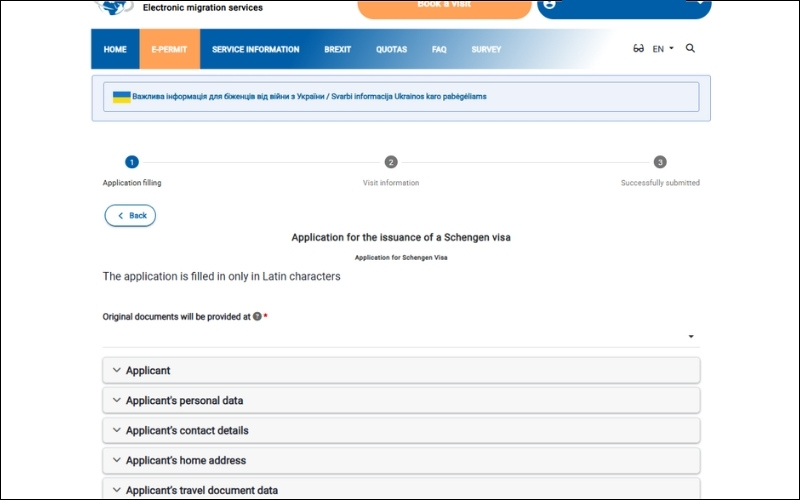Click the Ukrainian flag icon in banner
The image size is (800, 500).
click(x=121, y=97)
